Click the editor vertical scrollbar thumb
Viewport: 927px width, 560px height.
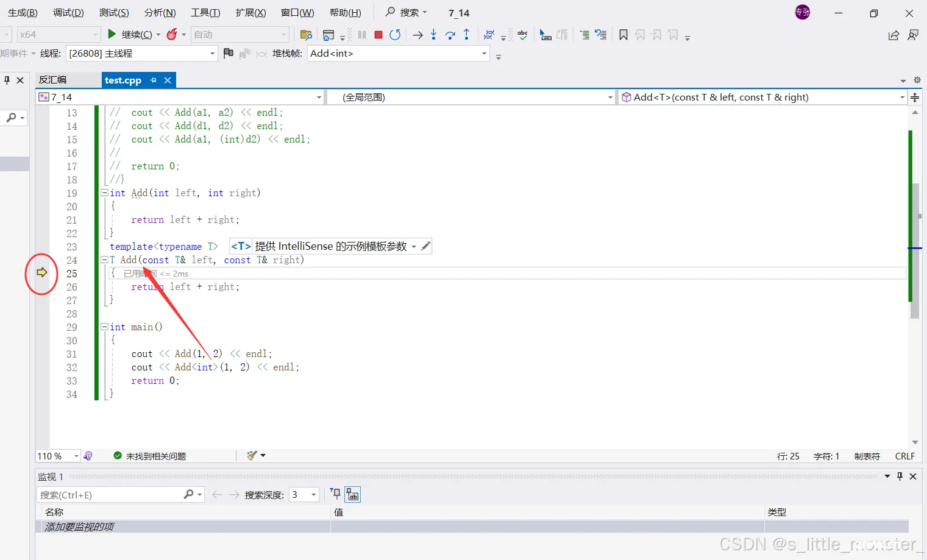click(x=915, y=250)
